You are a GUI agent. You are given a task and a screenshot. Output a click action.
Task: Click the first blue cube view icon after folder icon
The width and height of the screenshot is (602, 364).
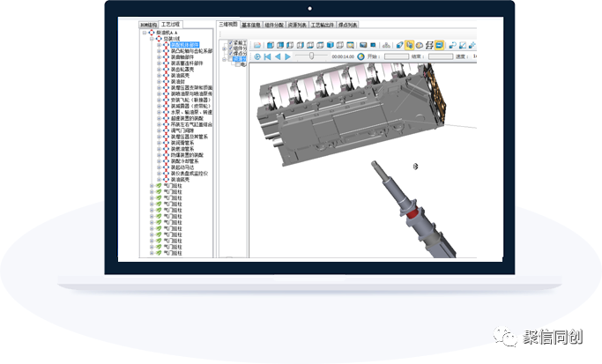tap(271, 45)
